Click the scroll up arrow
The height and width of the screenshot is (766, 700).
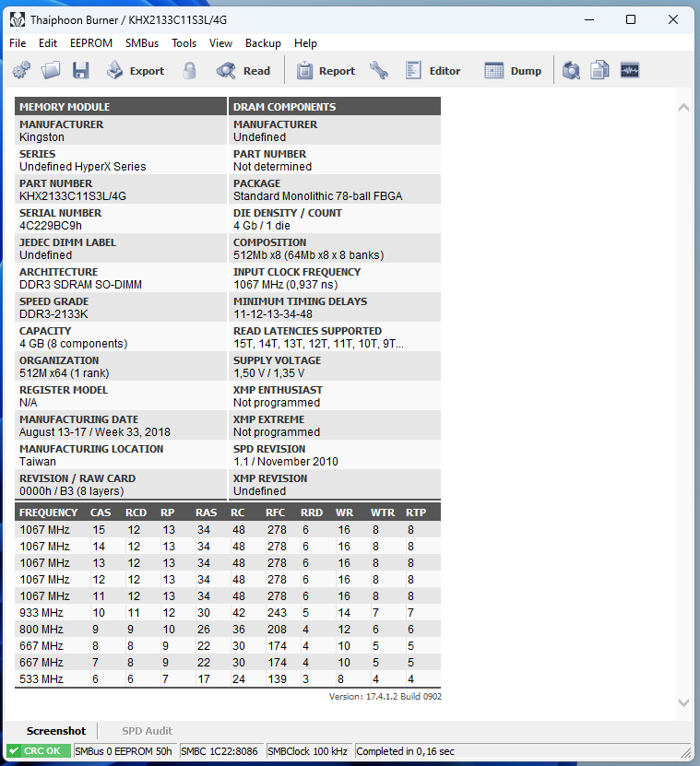(x=684, y=108)
